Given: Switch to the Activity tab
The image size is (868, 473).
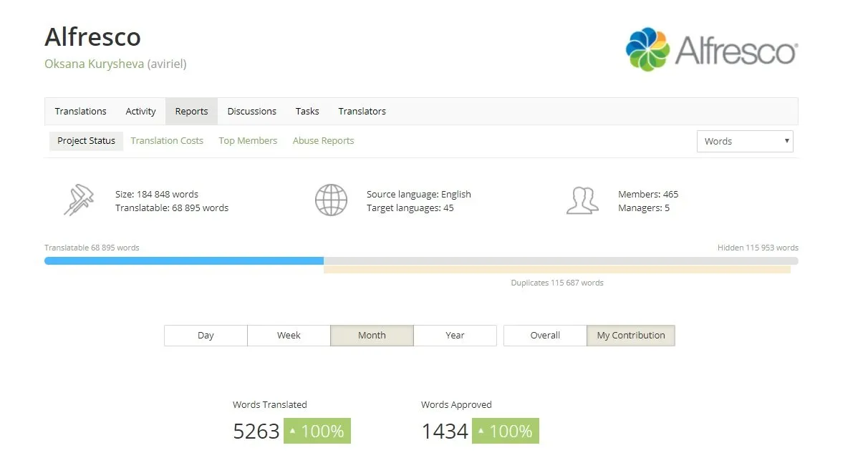Looking at the screenshot, I should click(x=140, y=112).
